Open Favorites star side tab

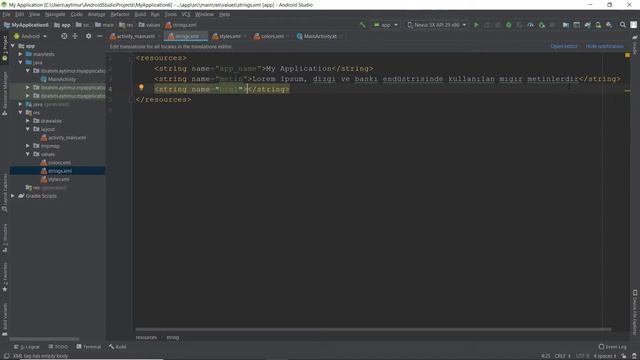(x=4, y=278)
